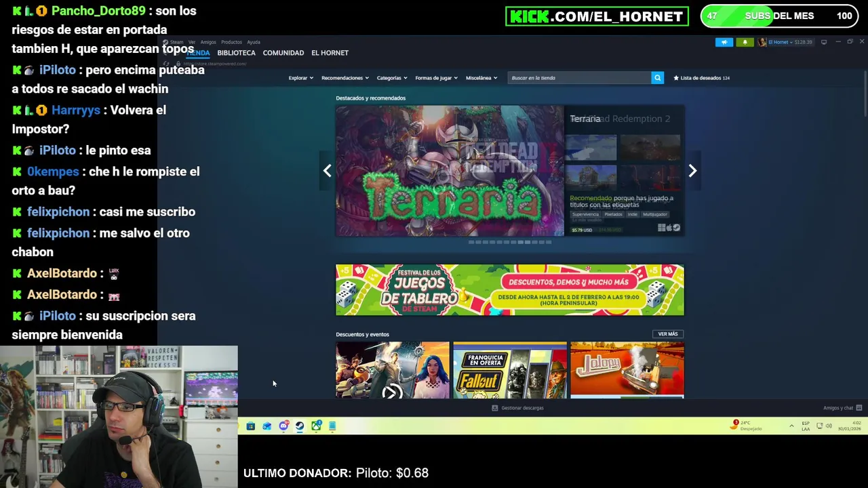Open the Terraria featured capsule image
This screenshot has width=868, height=488.
(x=450, y=171)
